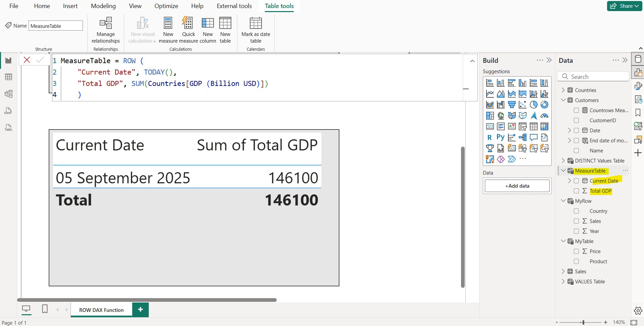
Task: Choose the Gauge visual from suggestions
Action: (x=544, y=116)
